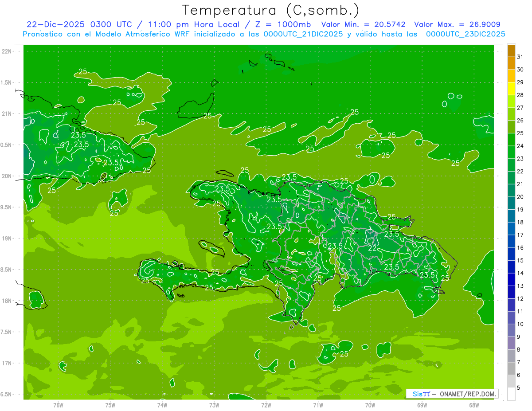Click the 'Valor Min. = 20.5742' text

point(364,24)
